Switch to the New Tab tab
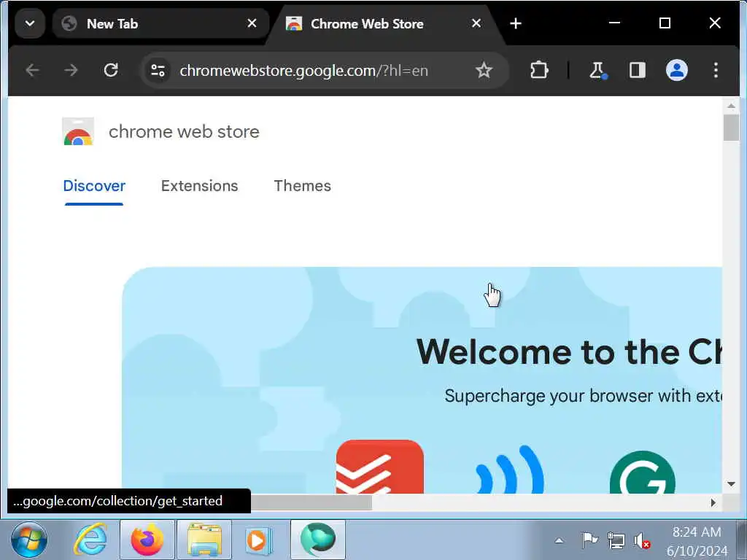This screenshot has height=560, width=747. click(161, 23)
